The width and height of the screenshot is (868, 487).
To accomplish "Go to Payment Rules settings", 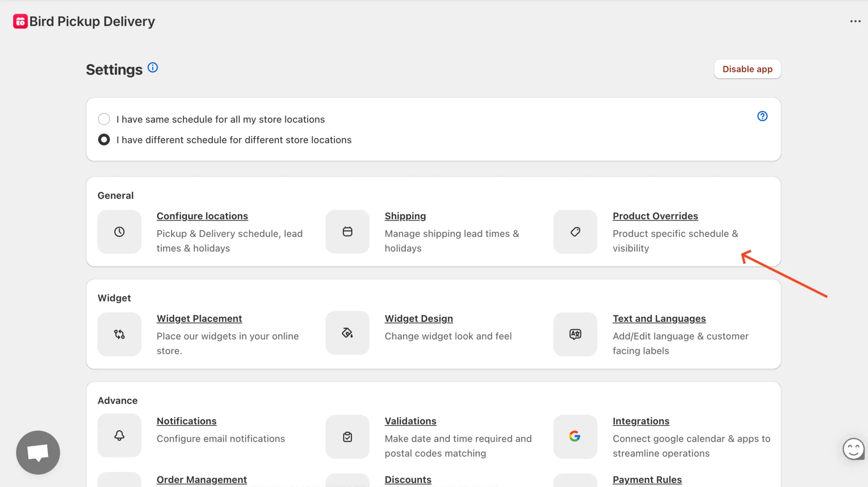I will point(647,479).
